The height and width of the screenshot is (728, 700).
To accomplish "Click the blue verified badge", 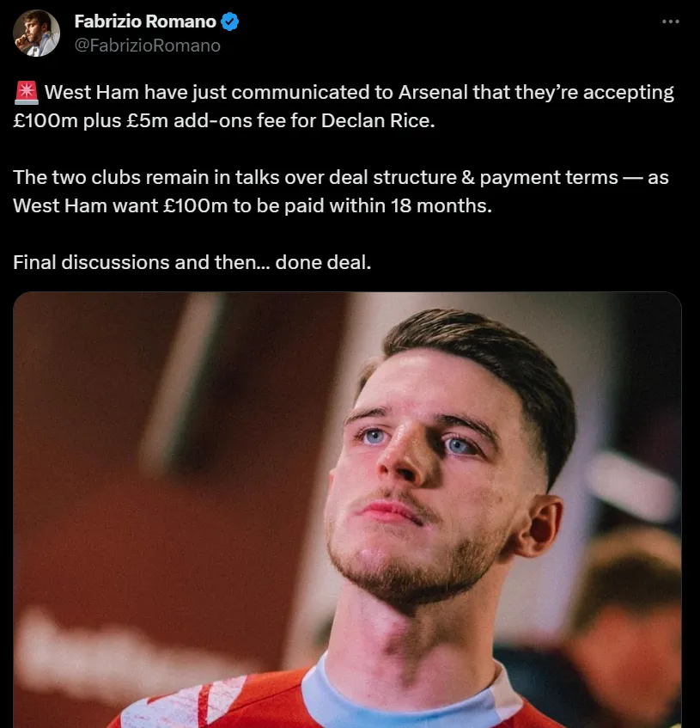I will (x=230, y=21).
